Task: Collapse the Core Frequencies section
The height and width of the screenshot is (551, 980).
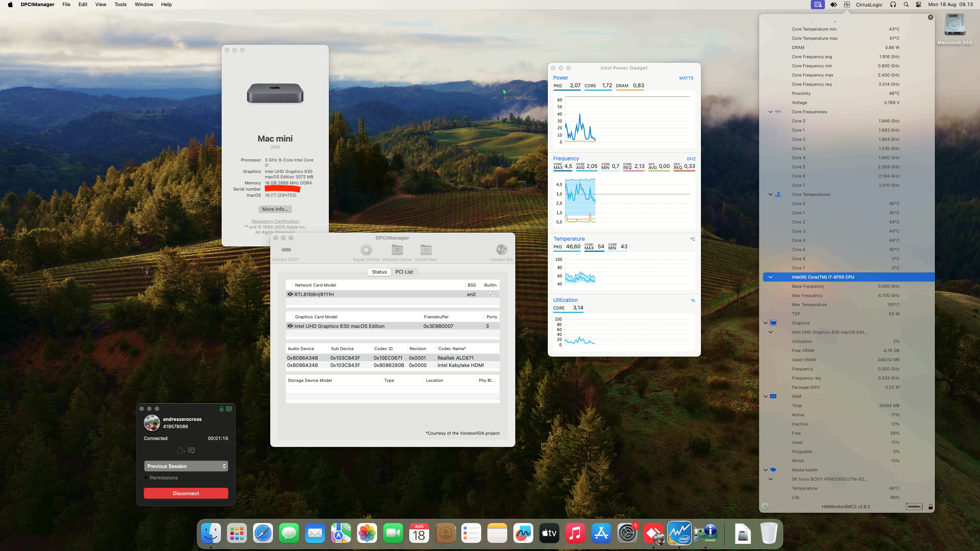Action: (x=771, y=112)
